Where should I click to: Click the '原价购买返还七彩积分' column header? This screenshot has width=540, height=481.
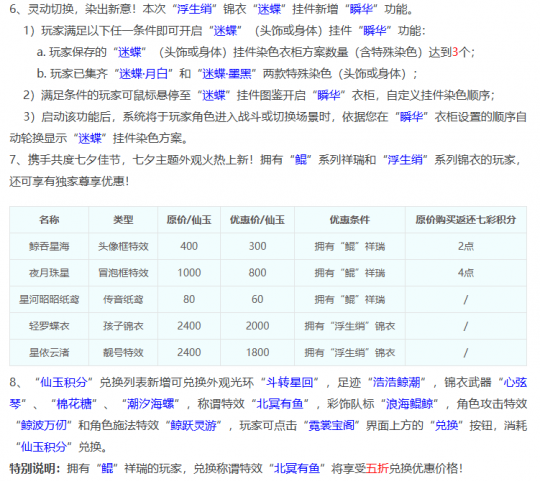[x=466, y=220]
